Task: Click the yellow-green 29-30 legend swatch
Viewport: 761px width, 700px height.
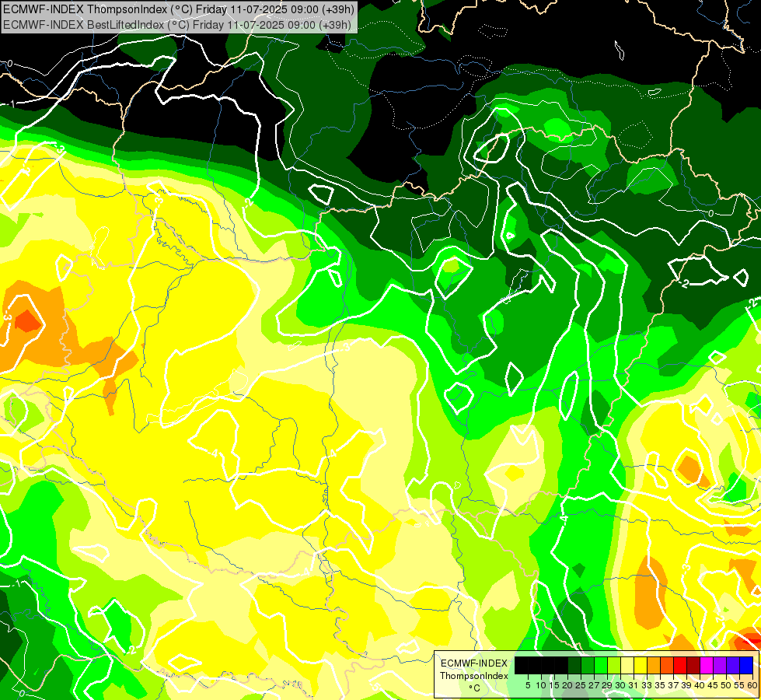Action: [614, 666]
